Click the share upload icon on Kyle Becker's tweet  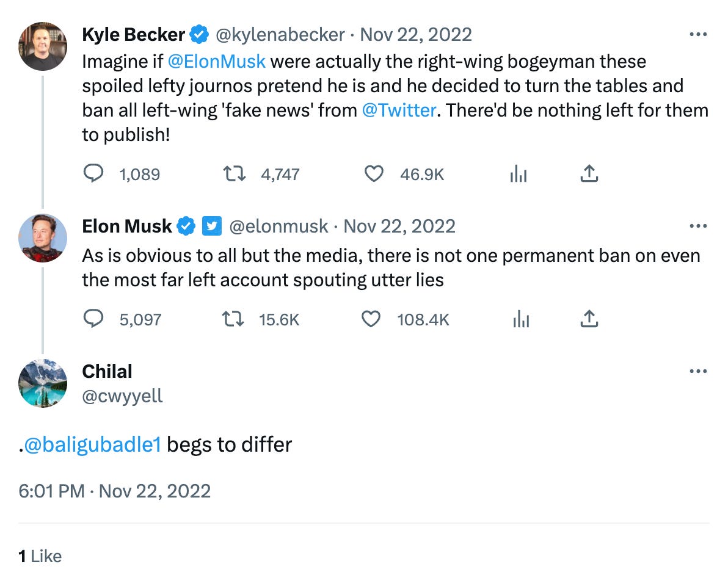pyautogui.click(x=589, y=174)
